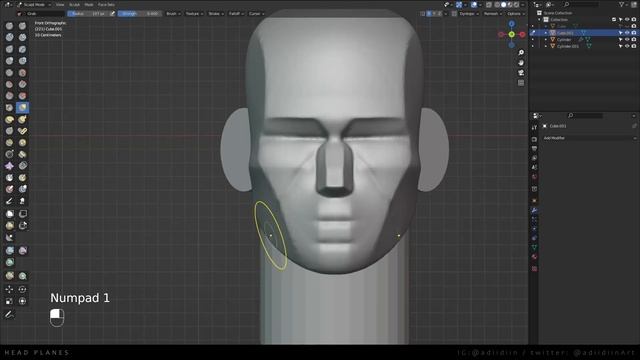Click the Add Modifier button
Screen dimensions: 640x360
point(590,138)
